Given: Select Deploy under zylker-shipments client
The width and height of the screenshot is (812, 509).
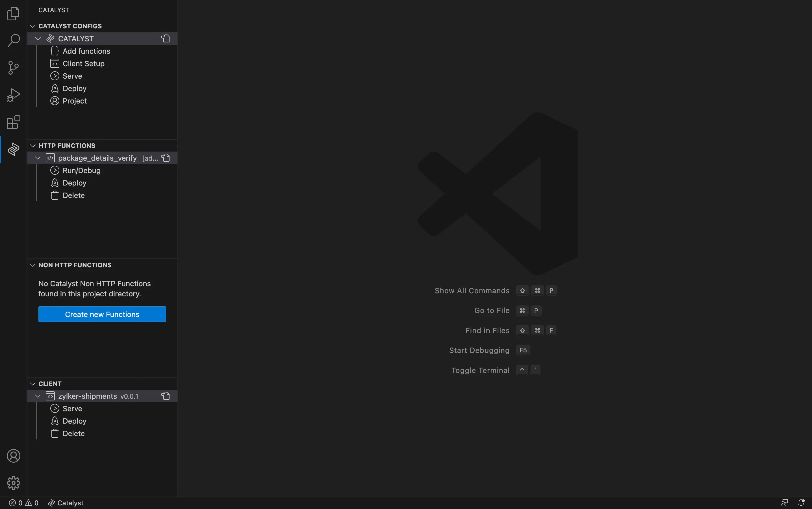Looking at the screenshot, I should (x=102, y=421).
